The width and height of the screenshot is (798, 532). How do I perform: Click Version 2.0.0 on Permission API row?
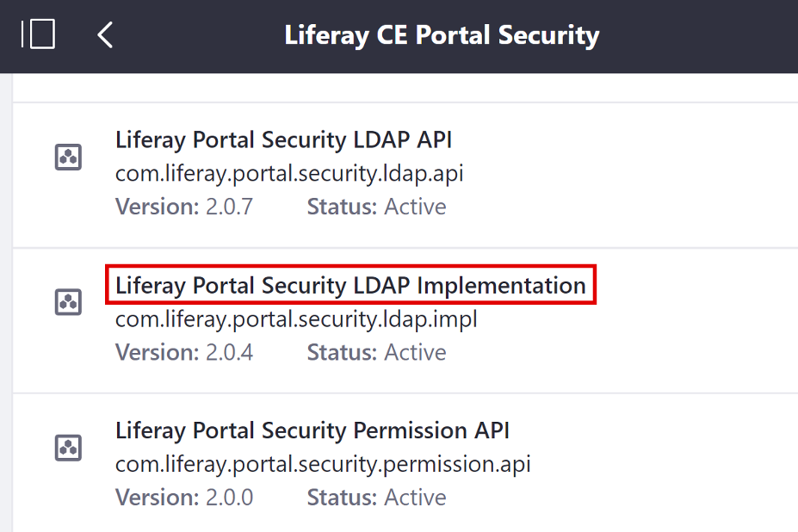184,498
